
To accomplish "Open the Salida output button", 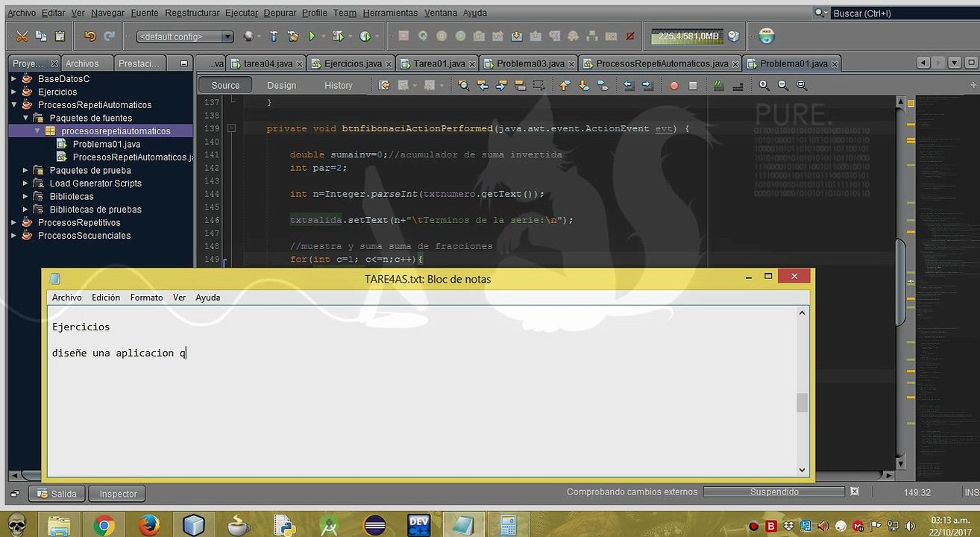I will (56, 493).
